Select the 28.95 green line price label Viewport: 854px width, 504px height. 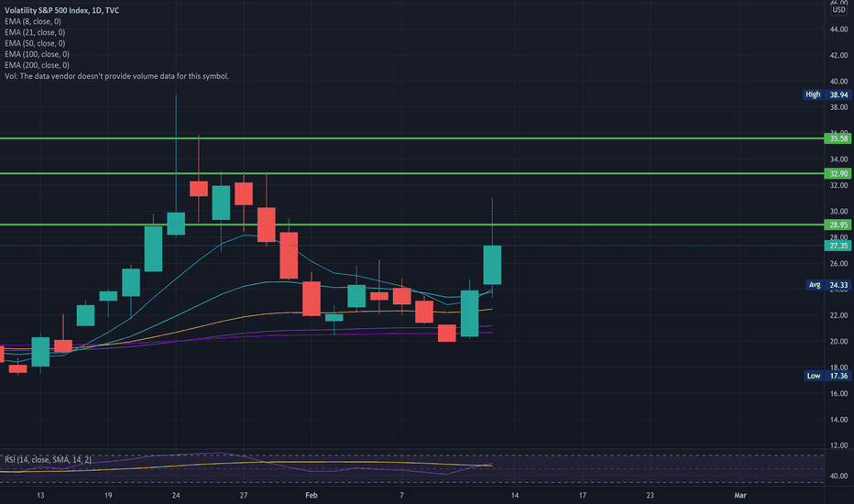pos(838,225)
